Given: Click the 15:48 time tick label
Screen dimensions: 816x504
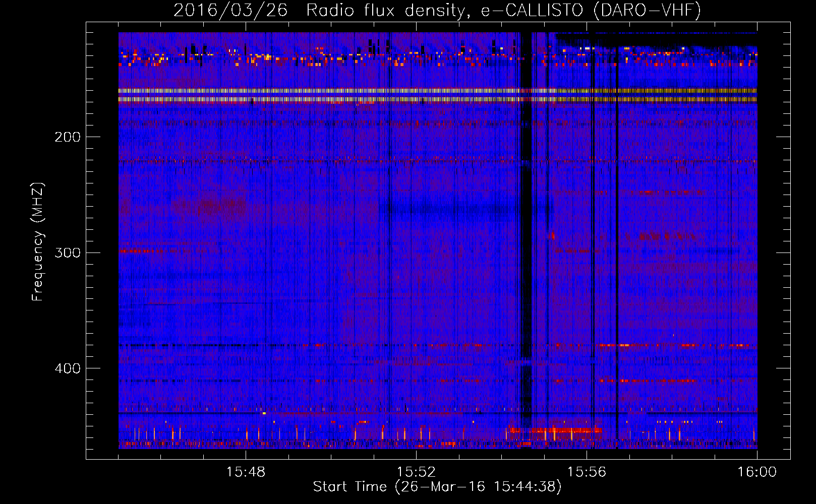Looking at the screenshot, I should pos(246,472).
